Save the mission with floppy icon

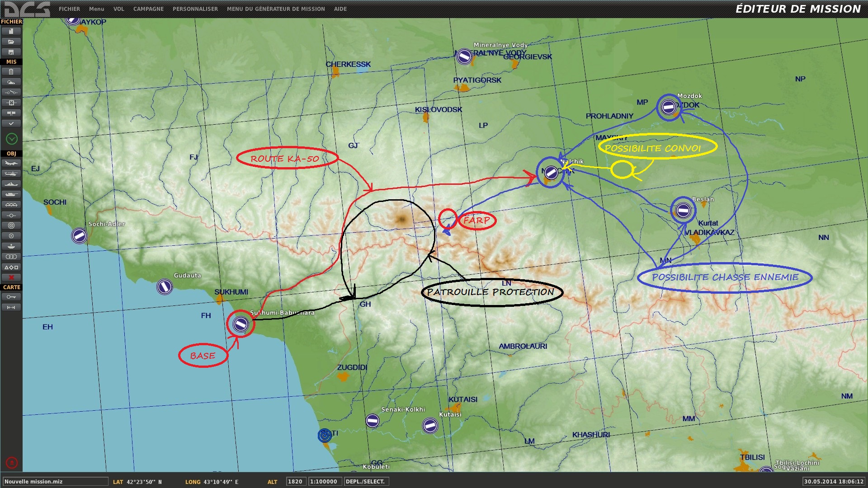click(11, 52)
